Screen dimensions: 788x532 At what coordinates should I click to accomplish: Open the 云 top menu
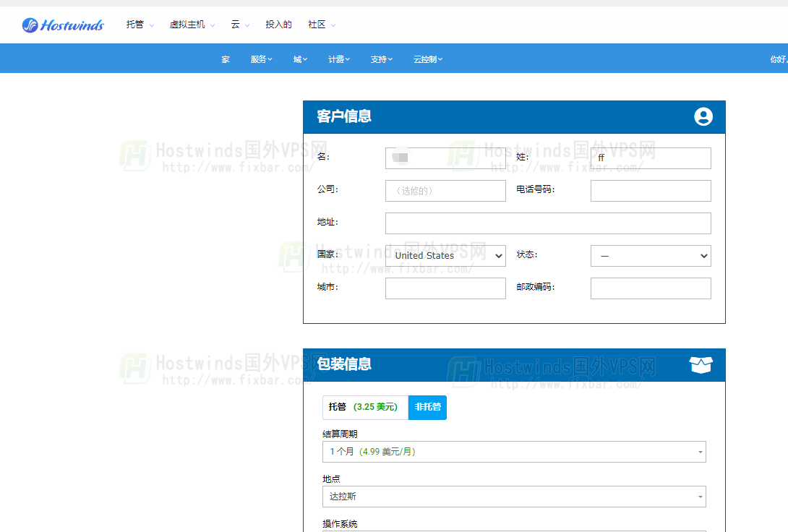(x=240, y=25)
